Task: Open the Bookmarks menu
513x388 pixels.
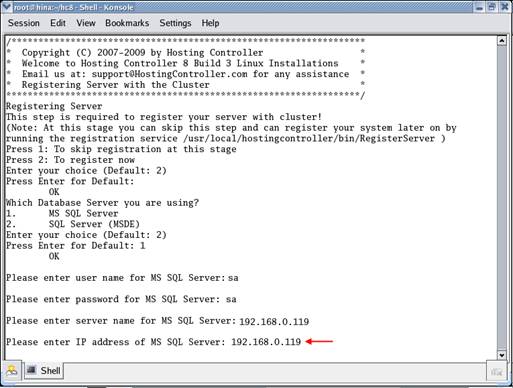Action: 127,23
